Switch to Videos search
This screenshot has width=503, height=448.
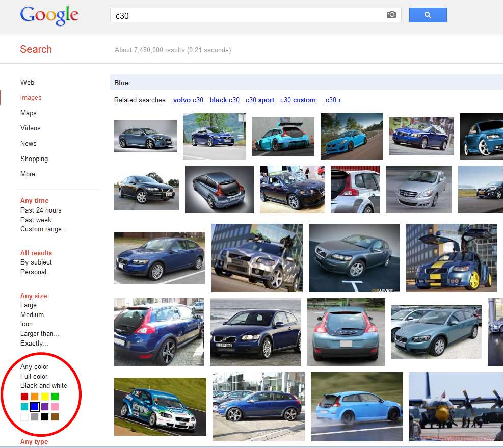tap(31, 128)
